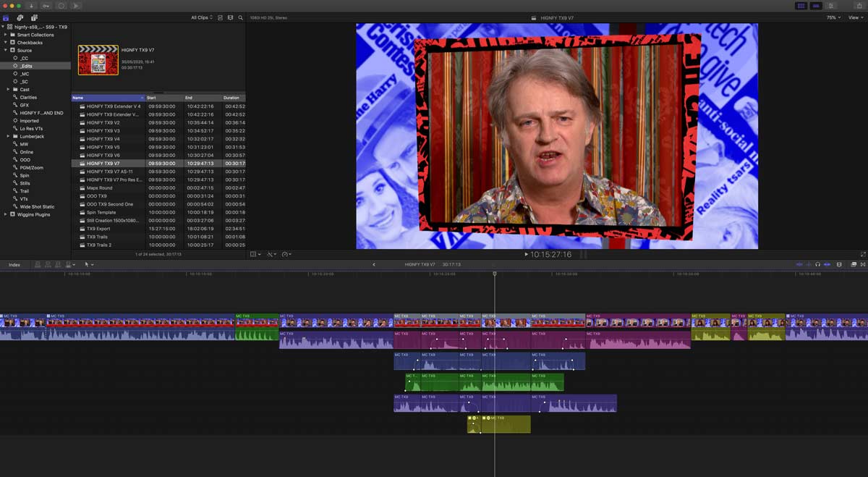Toggle the solo headphones button

click(818, 265)
